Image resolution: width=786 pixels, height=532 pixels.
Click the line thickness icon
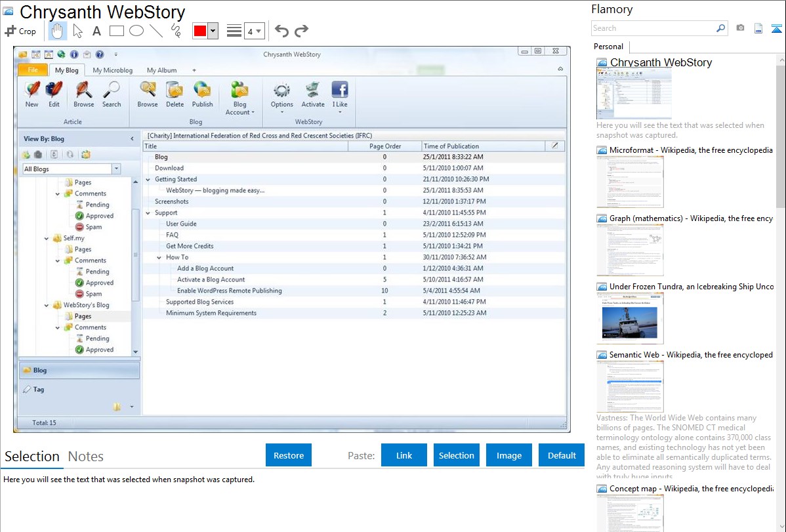pos(234,31)
